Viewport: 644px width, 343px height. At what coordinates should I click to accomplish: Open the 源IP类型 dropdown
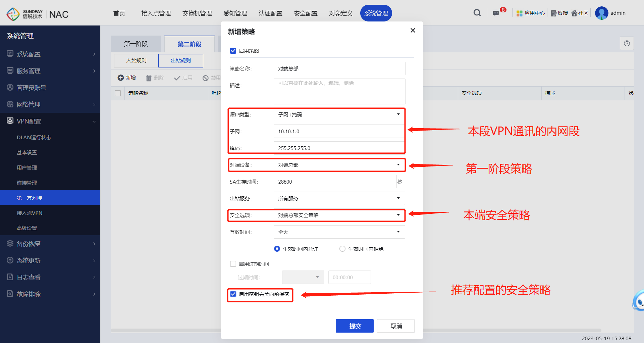(339, 114)
